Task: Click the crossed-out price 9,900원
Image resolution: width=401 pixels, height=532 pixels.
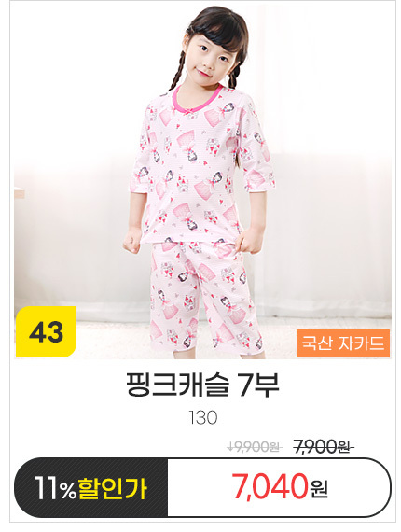Action: (257, 447)
